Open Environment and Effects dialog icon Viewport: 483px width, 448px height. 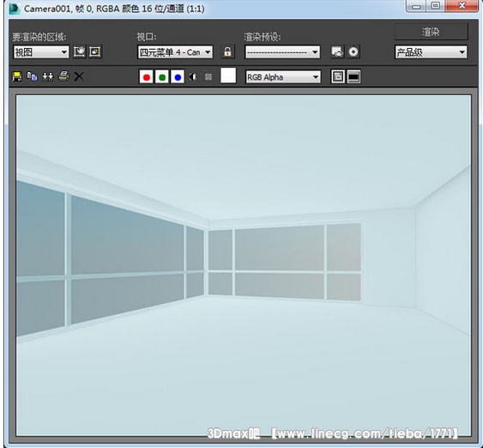tap(353, 51)
